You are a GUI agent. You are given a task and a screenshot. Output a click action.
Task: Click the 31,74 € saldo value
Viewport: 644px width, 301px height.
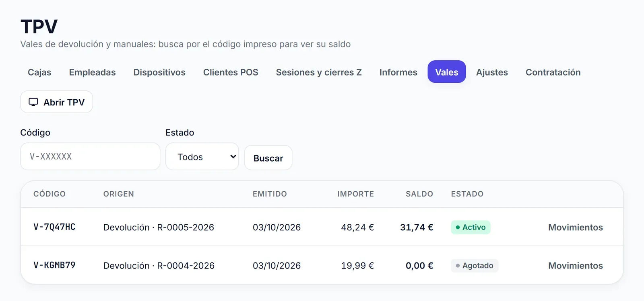pos(417,227)
